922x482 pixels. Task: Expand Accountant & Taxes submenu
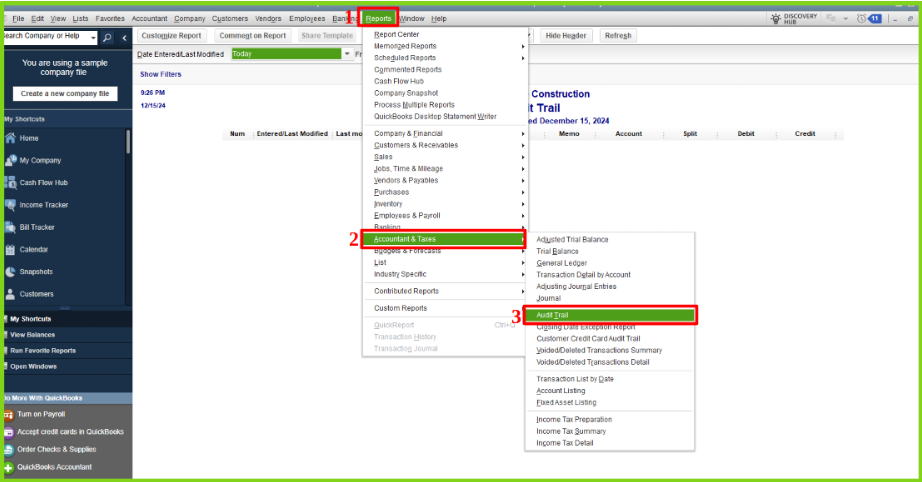point(443,239)
